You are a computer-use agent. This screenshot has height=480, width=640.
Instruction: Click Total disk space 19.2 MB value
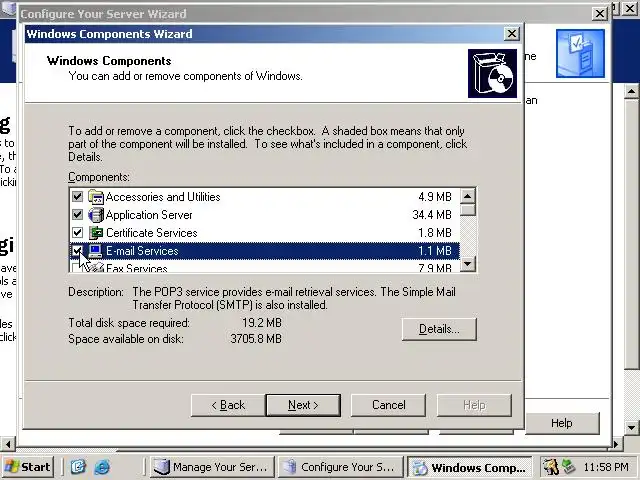click(x=262, y=323)
